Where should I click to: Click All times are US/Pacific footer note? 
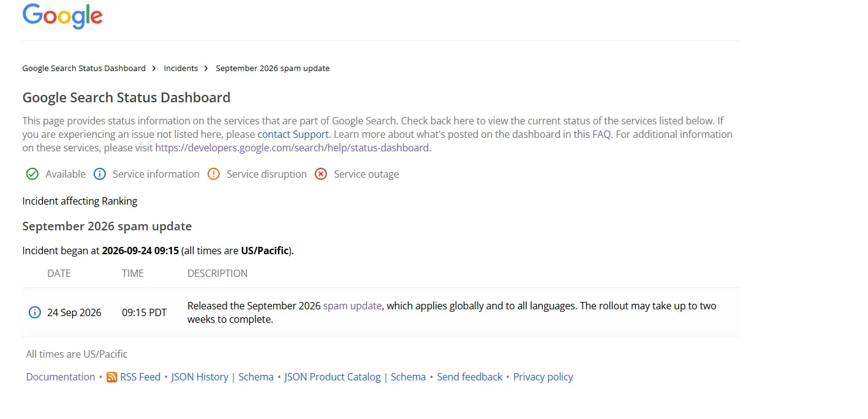(x=77, y=354)
